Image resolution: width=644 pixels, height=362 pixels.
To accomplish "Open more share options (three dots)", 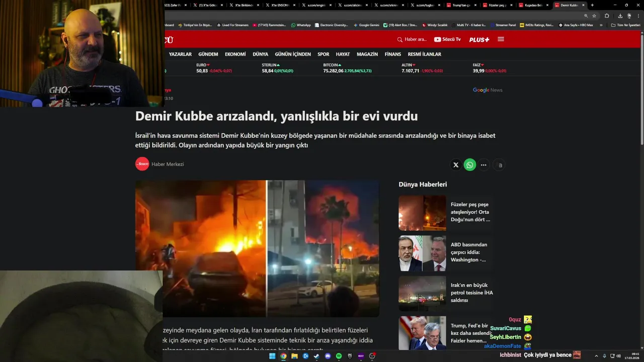I will pyautogui.click(x=484, y=165).
